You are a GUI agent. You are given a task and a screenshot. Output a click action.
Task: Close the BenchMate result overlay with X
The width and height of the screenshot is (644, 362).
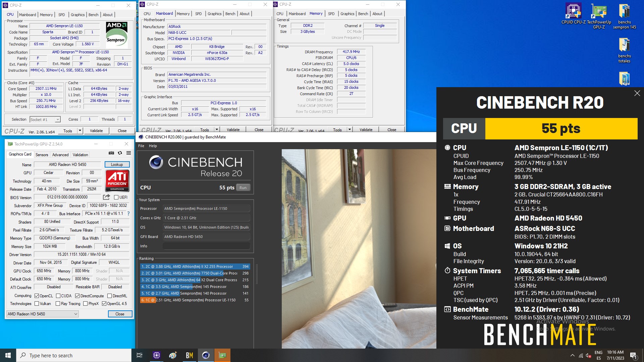pos(637,93)
